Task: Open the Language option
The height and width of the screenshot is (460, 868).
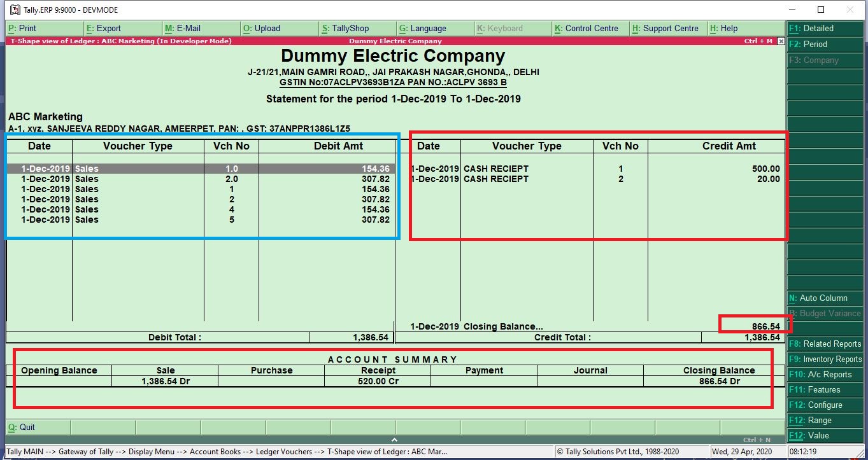Action: click(x=436, y=28)
